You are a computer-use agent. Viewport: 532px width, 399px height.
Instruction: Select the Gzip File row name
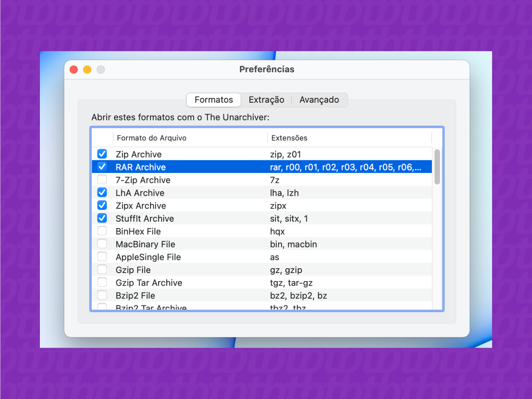pos(133,270)
